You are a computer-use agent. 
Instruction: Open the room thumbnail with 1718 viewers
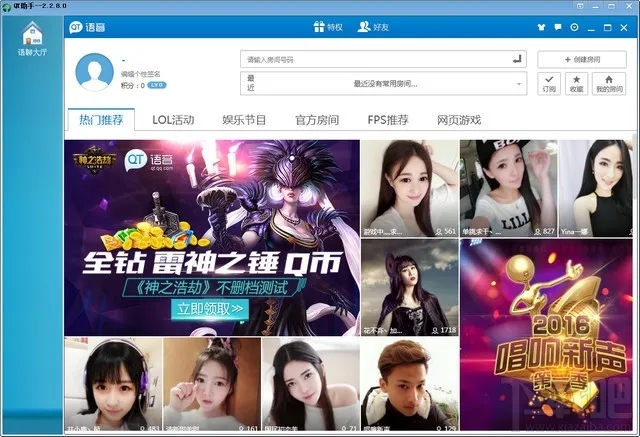410,287
